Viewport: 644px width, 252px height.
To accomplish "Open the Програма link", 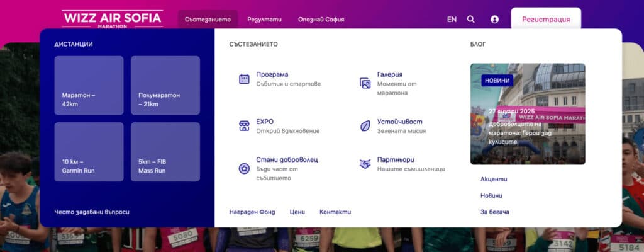I will [x=272, y=74].
